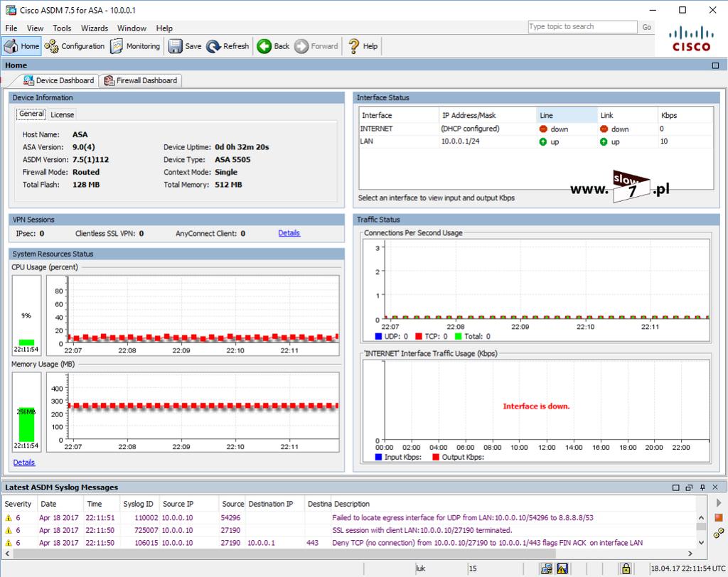The width and height of the screenshot is (728, 577).
Task: Click the blue UDP legend swatch
Action: click(x=378, y=337)
